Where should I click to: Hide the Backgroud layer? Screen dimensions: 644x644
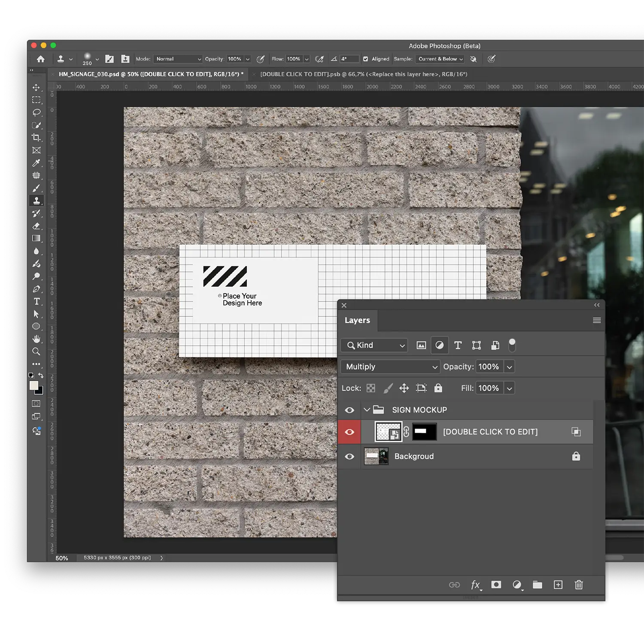tap(349, 456)
